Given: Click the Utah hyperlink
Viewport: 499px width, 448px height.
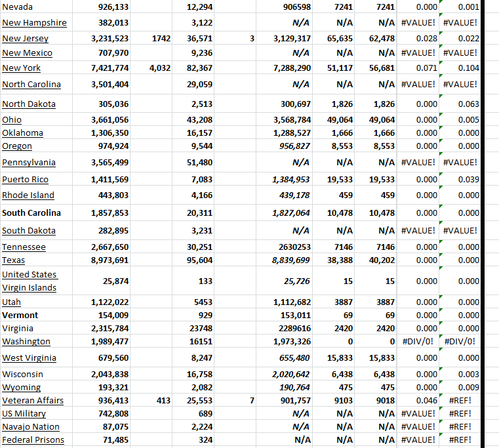Looking at the screenshot, I should 11,302.
